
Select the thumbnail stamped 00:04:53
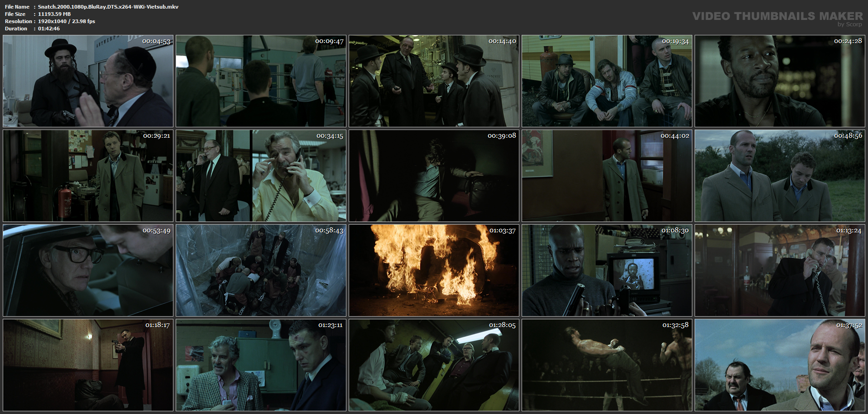[88, 81]
